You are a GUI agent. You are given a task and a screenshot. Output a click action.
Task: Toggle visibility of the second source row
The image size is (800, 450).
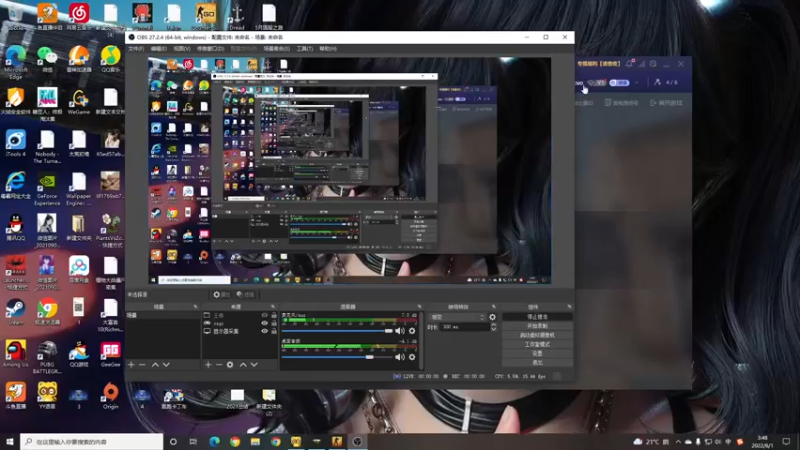pos(264,323)
